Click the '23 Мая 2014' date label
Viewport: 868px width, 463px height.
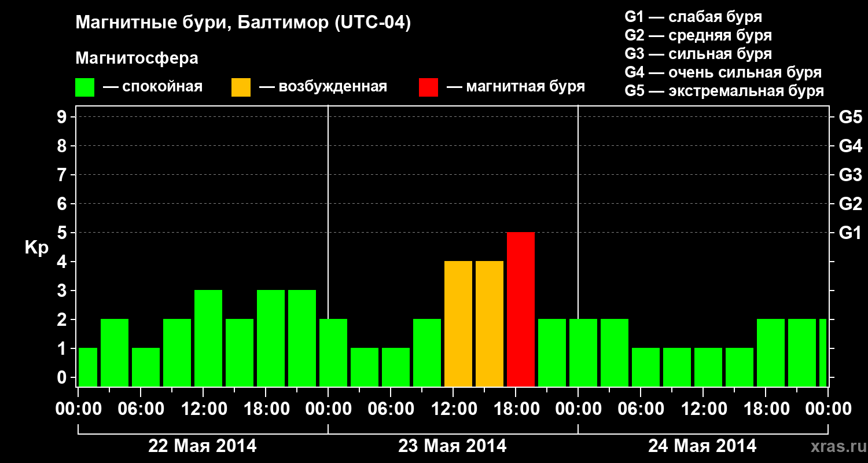tap(453, 446)
